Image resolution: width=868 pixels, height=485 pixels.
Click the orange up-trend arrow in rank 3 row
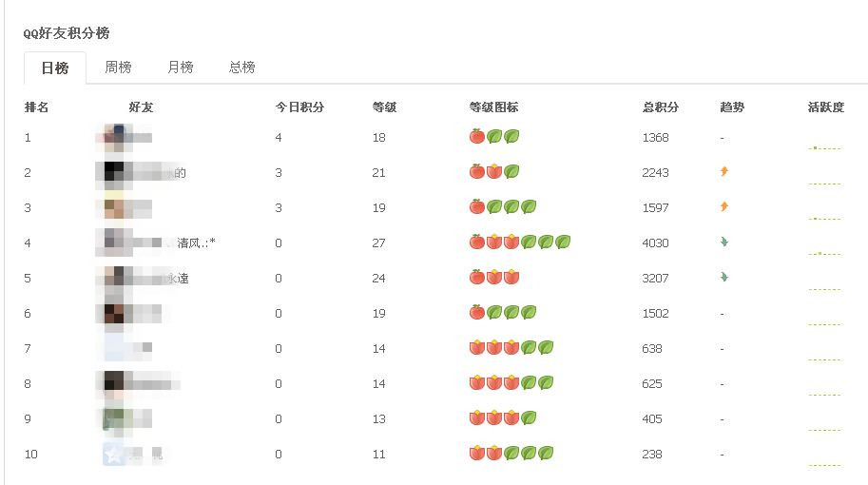click(x=724, y=207)
